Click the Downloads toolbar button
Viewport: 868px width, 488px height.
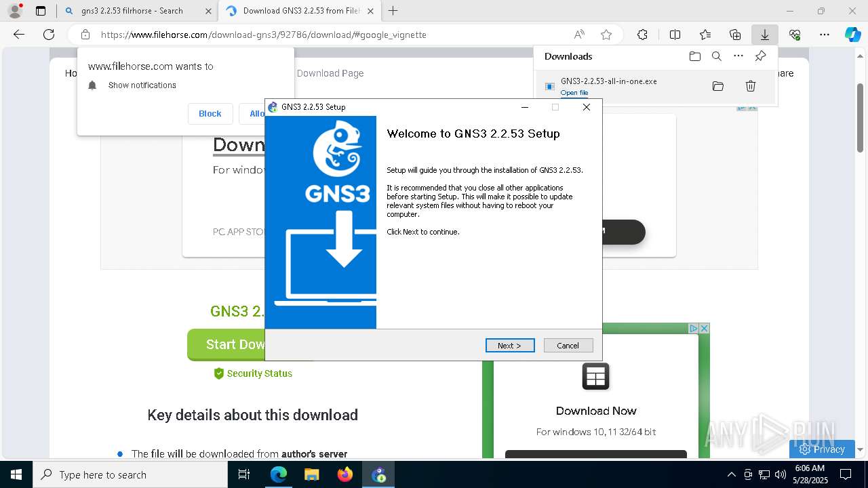point(765,35)
